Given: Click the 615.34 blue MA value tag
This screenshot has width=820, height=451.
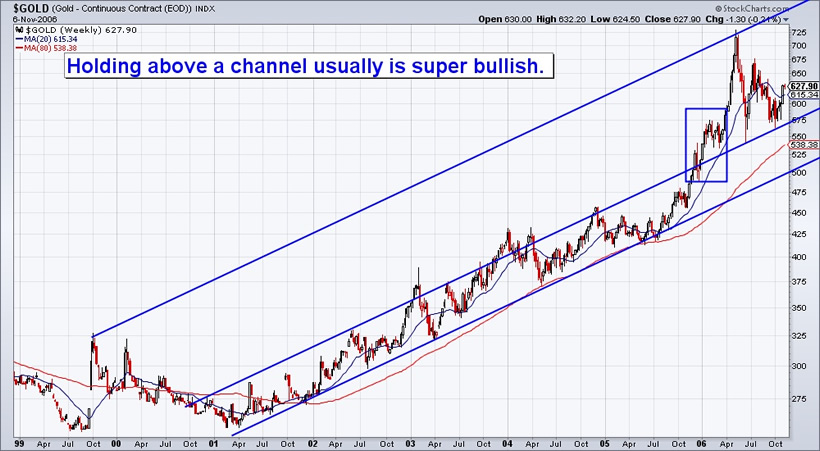Looking at the screenshot, I should coord(804,95).
